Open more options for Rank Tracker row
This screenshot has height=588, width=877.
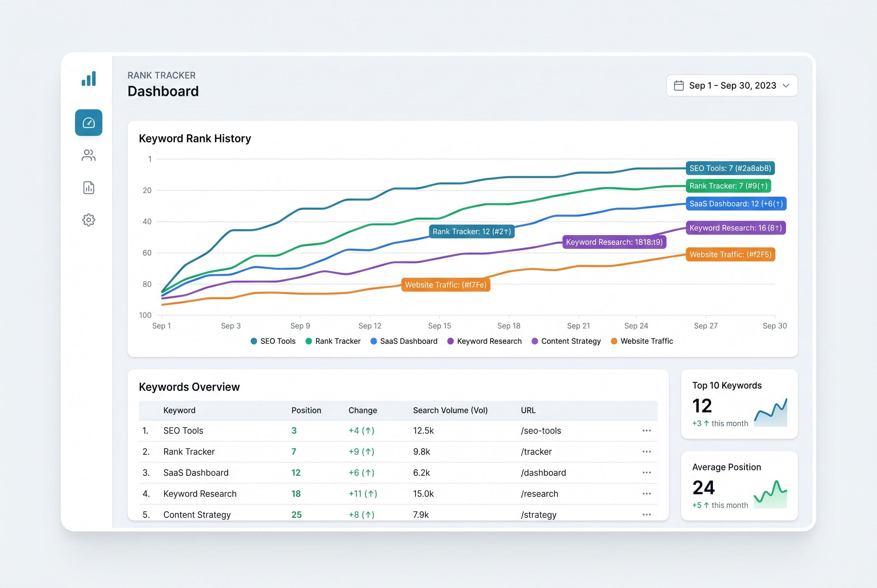tap(646, 451)
